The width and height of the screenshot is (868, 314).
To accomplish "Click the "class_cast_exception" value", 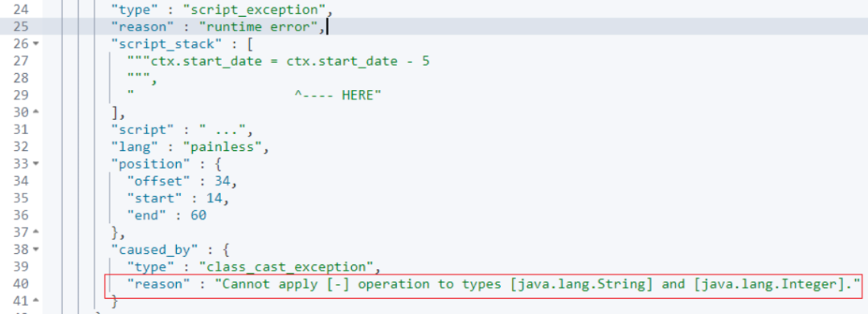I will [x=290, y=267].
